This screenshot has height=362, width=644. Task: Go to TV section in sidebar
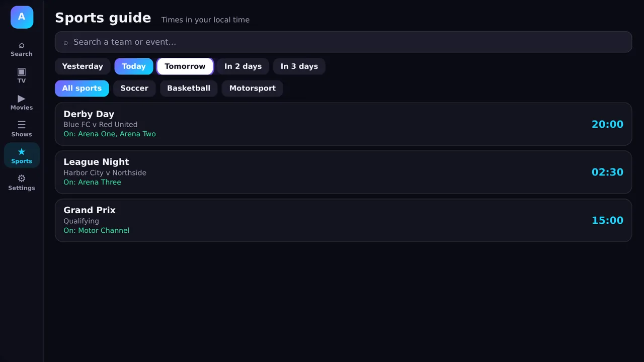click(x=22, y=75)
